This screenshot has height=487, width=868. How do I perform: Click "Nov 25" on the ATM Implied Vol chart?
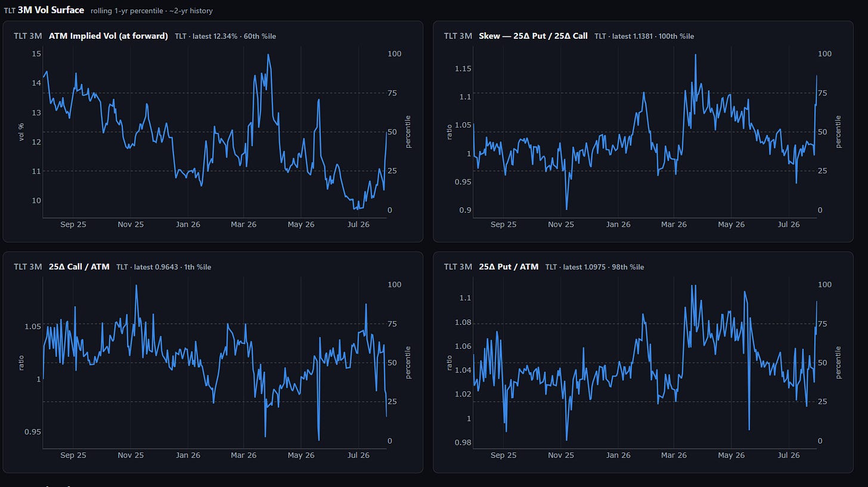pos(131,225)
